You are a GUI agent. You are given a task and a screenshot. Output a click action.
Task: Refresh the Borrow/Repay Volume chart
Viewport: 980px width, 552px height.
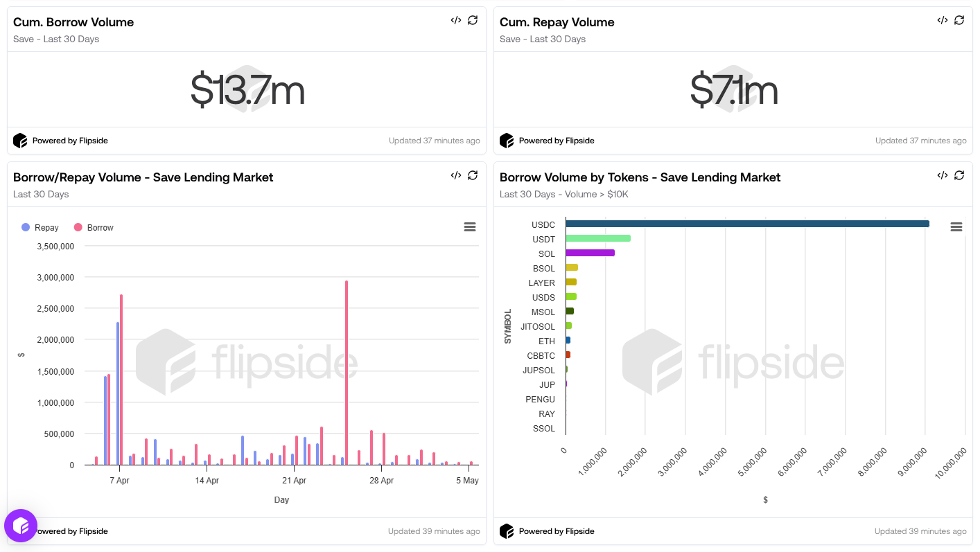pos(473,175)
